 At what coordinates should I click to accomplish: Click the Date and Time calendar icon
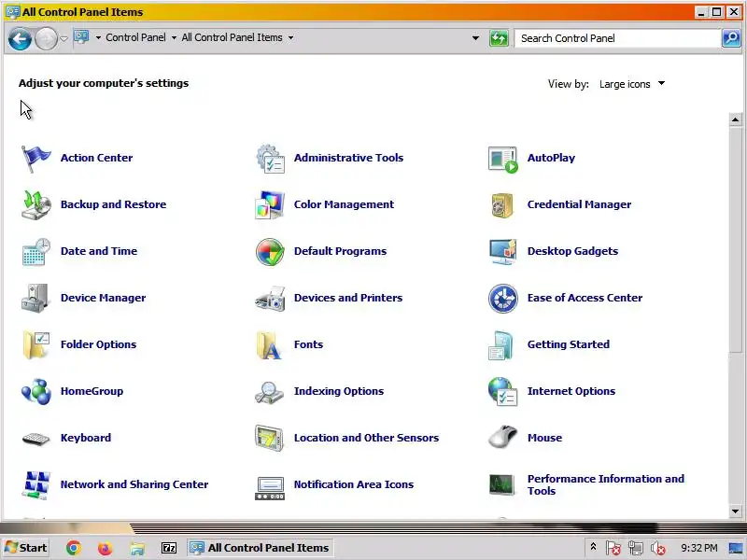tap(35, 251)
